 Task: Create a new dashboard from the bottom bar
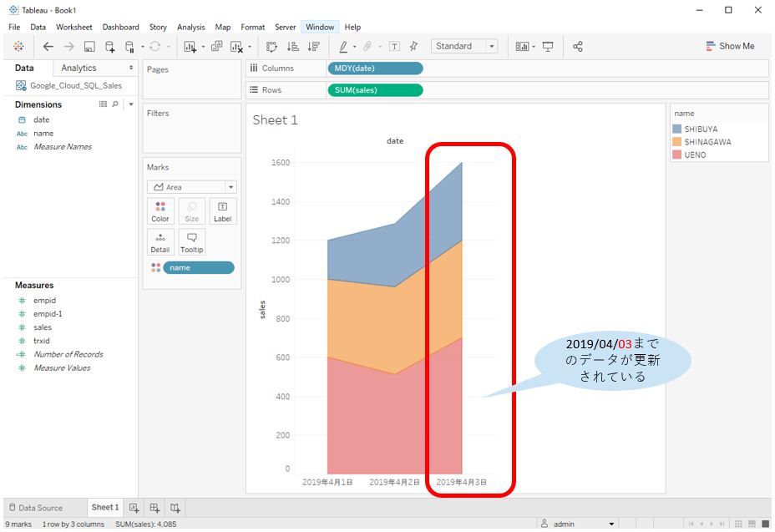(154, 507)
